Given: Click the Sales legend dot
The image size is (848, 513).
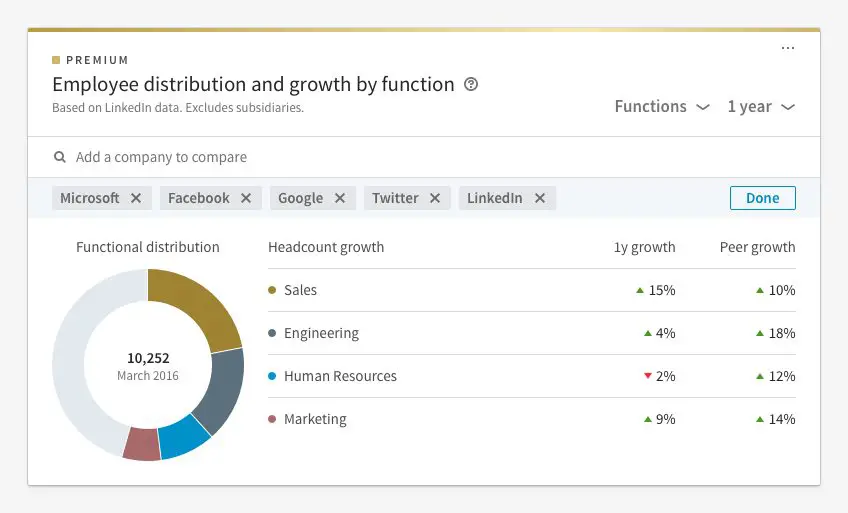Looking at the screenshot, I should tap(272, 290).
